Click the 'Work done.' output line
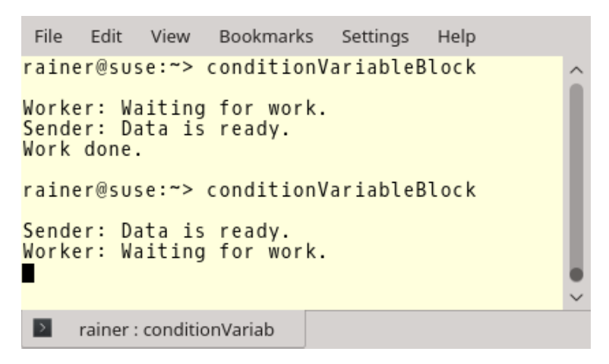 click(x=83, y=149)
